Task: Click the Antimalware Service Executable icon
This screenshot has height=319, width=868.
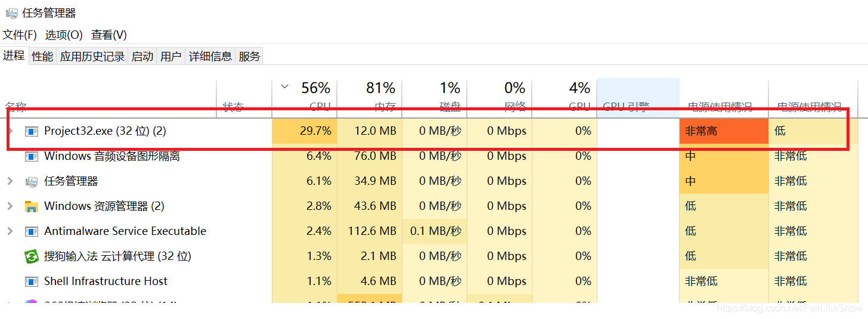Action: [x=32, y=231]
